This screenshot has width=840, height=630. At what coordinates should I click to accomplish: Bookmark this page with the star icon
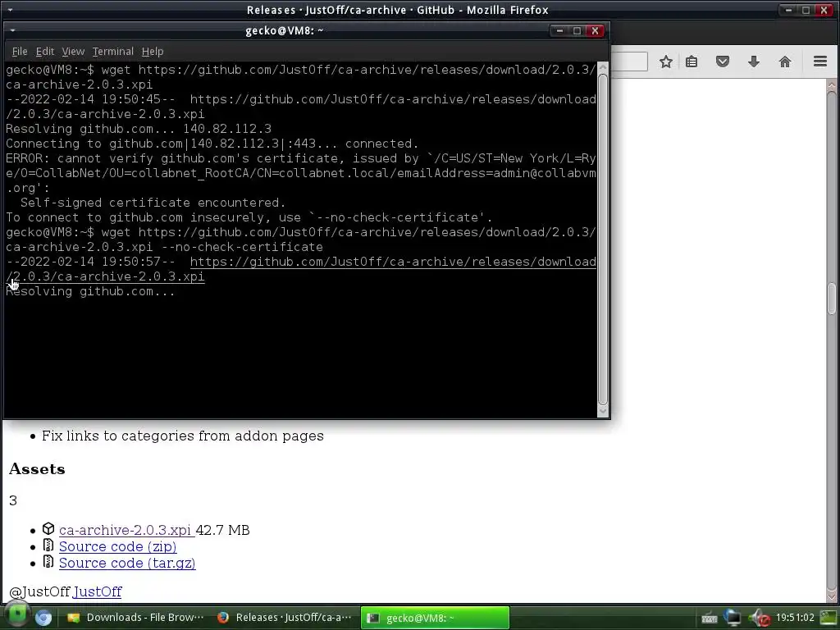pos(666,62)
